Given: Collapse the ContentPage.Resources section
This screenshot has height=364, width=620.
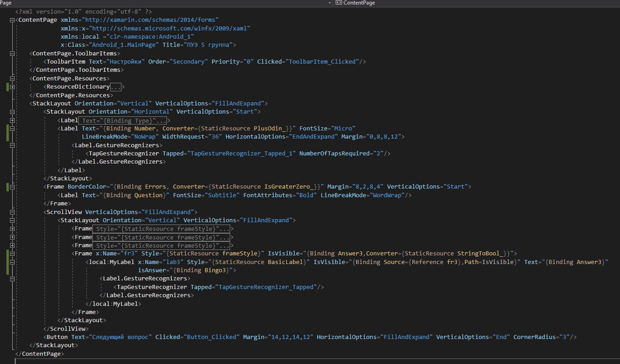Looking at the screenshot, I should point(12,79).
